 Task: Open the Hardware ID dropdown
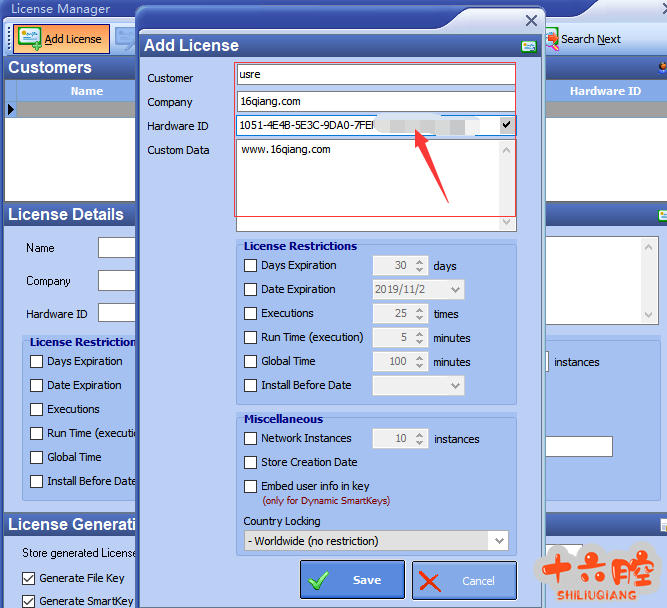pyautogui.click(x=507, y=125)
